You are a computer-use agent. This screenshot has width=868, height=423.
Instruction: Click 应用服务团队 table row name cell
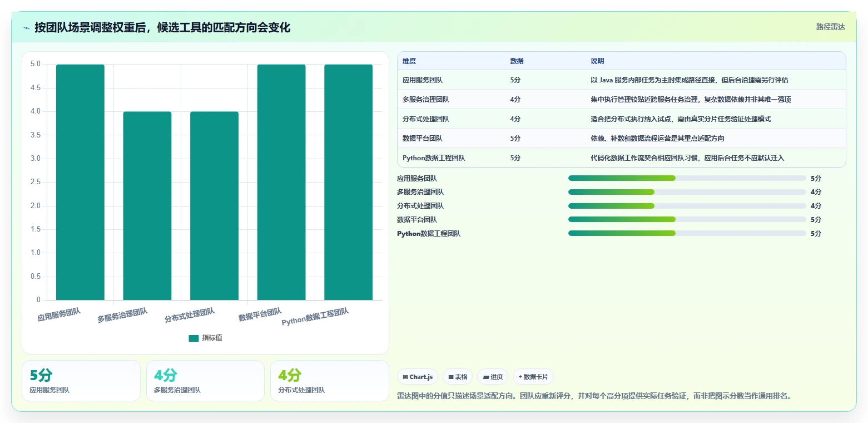[423, 80]
